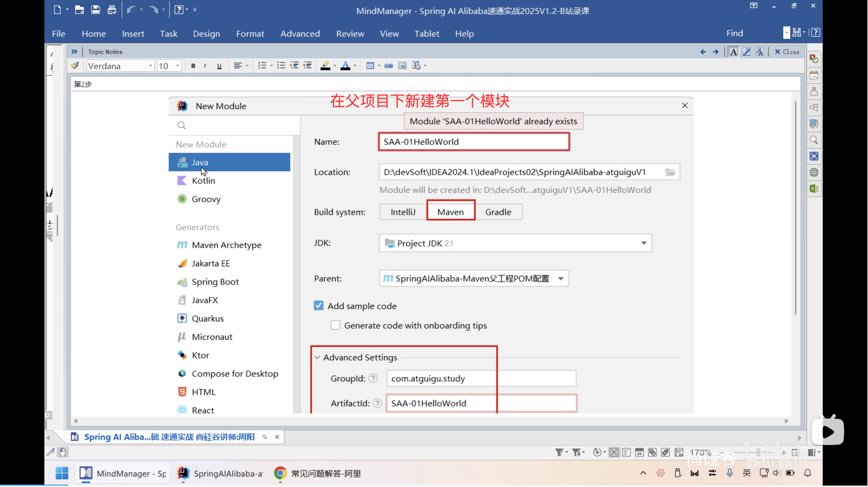The width and height of the screenshot is (868, 487).
Task: Click the font color swatch icon
Action: (346, 66)
